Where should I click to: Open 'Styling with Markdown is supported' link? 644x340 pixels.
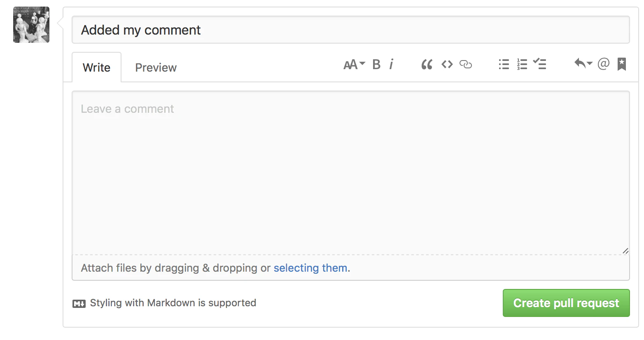click(x=173, y=303)
